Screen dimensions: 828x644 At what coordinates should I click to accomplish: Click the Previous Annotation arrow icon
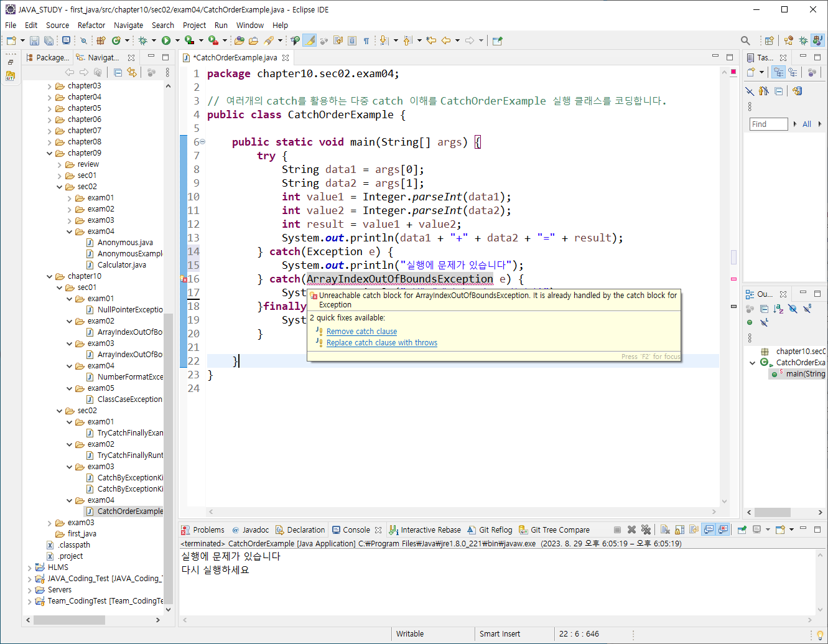pyautogui.click(x=407, y=40)
